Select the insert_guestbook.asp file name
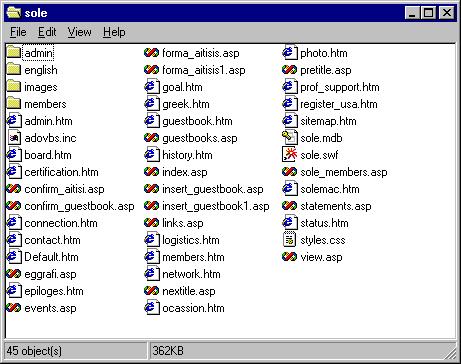The width and height of the screenshot is (461, 364). click(213, 189)
